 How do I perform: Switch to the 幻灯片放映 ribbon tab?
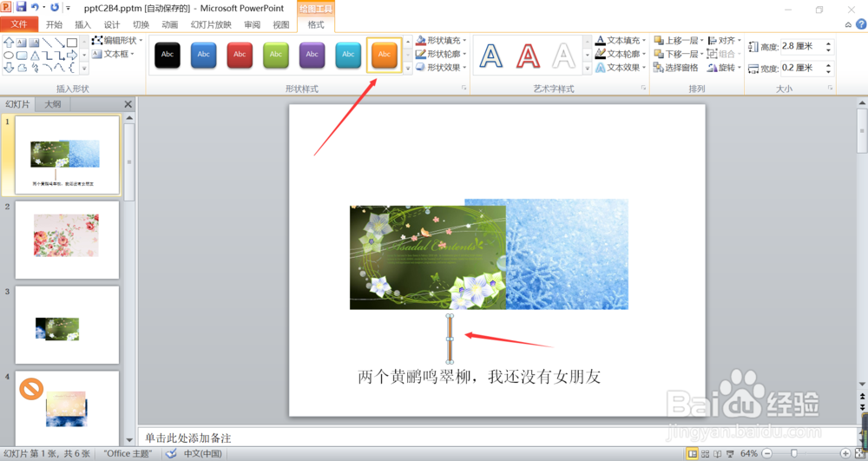211,24
